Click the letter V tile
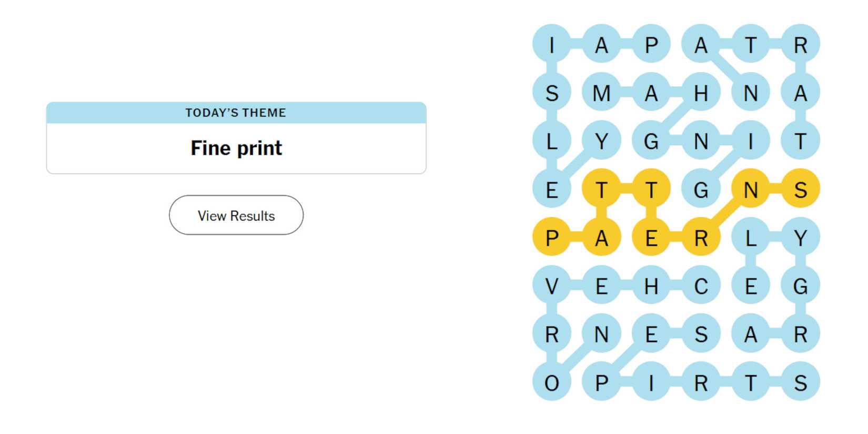The image size is (868, 434). click(x=552, y=286)
